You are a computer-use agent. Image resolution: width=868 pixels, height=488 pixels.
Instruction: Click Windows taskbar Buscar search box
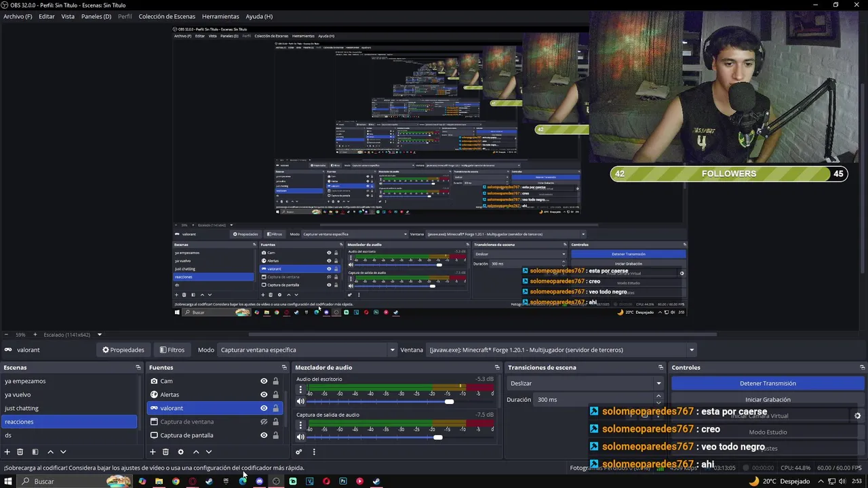click(x=75, y=481)
